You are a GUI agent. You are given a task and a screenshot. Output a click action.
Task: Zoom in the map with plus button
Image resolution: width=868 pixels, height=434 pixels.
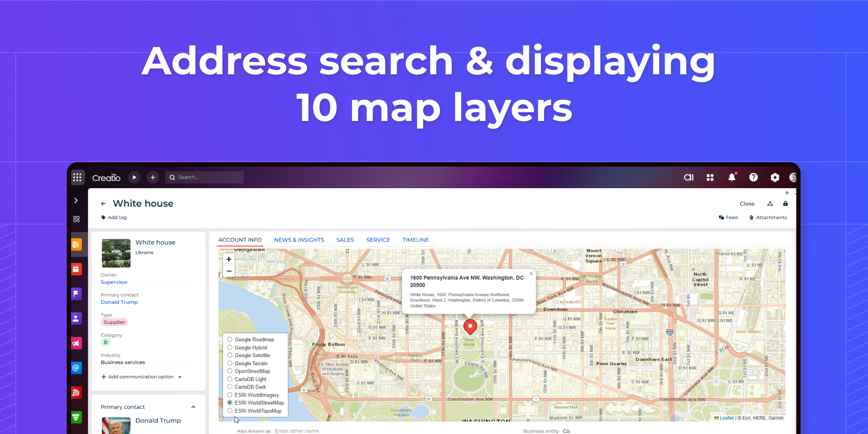point(229,259)
